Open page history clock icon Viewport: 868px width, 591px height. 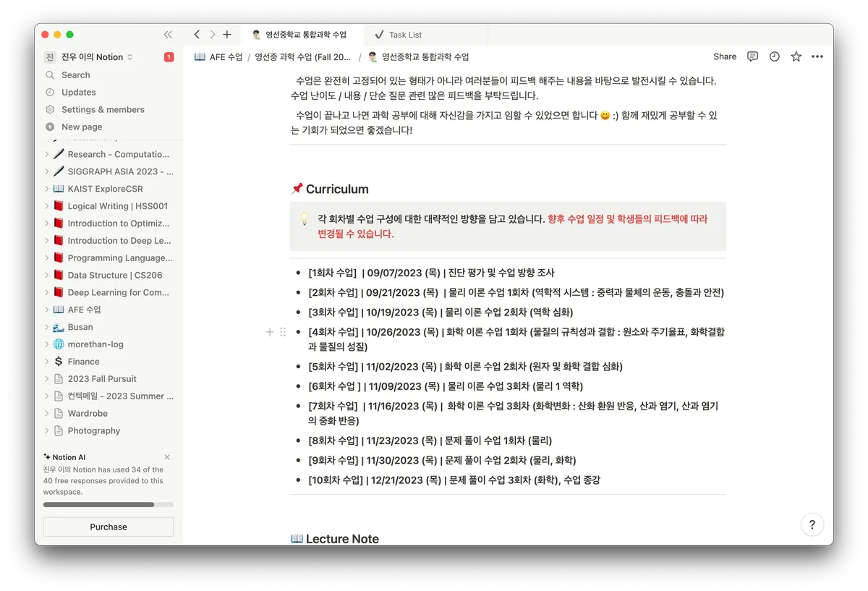pyautogui.click(x=775, y=56)
